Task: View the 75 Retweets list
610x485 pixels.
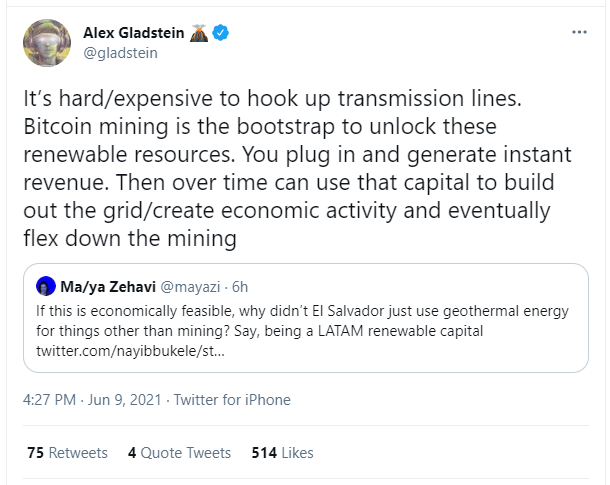Action: coord(67,452)
